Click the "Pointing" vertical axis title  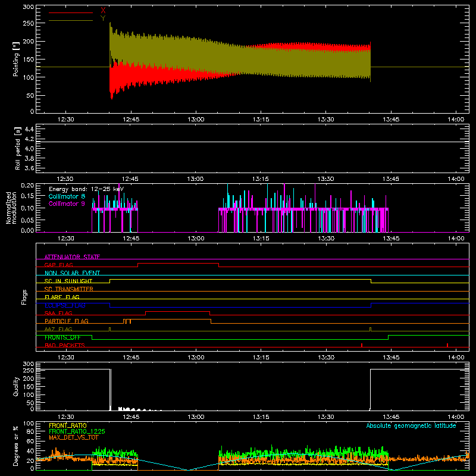click(x=16, y=59)
